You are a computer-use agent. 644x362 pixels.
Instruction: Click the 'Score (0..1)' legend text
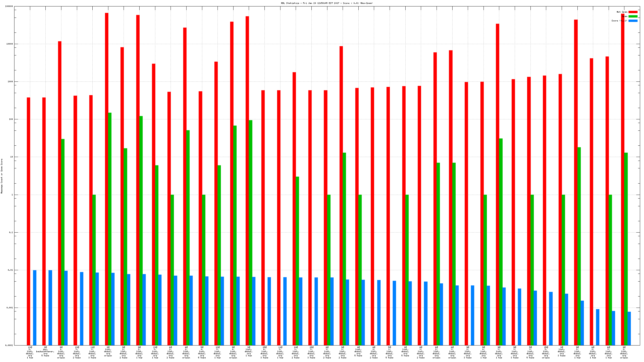[619, 21]
